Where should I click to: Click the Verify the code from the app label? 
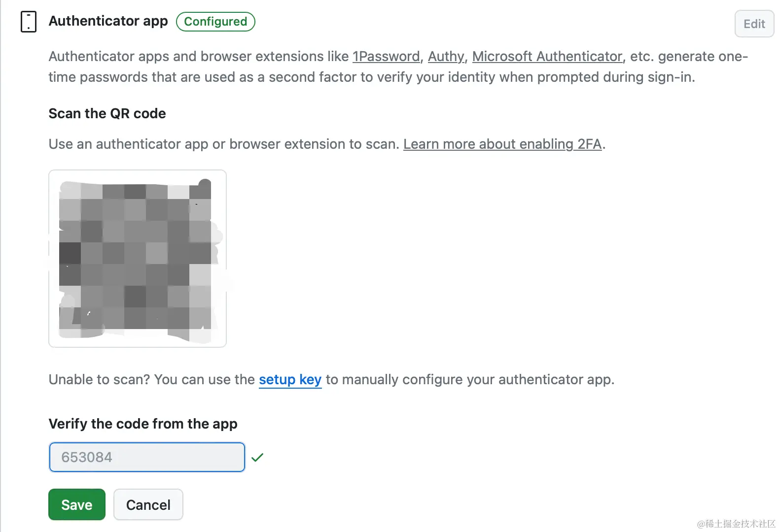click(142, 424)
